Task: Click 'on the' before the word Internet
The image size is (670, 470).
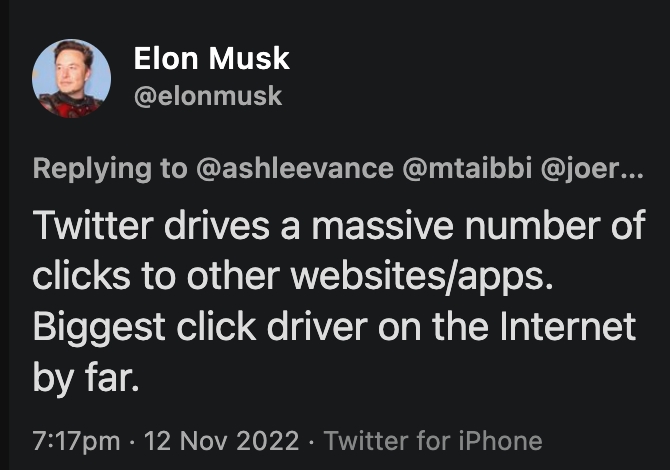Action: tap(433, 327)
